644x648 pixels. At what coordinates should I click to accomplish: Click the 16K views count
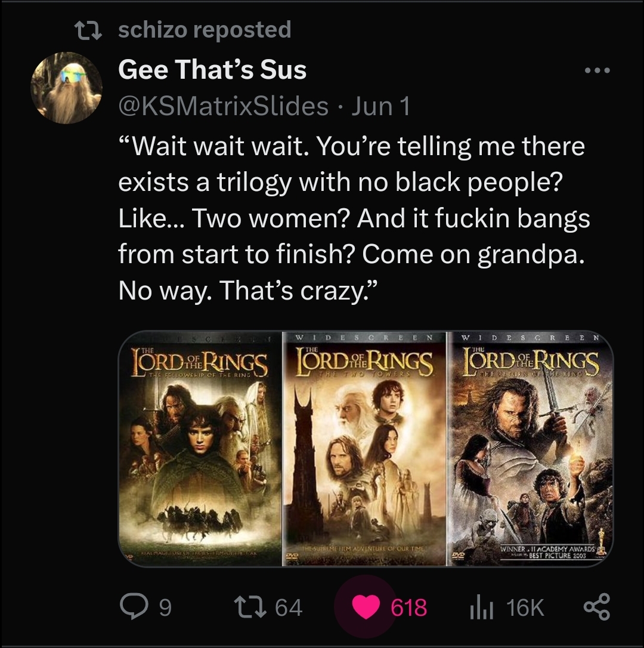[525, 607]
